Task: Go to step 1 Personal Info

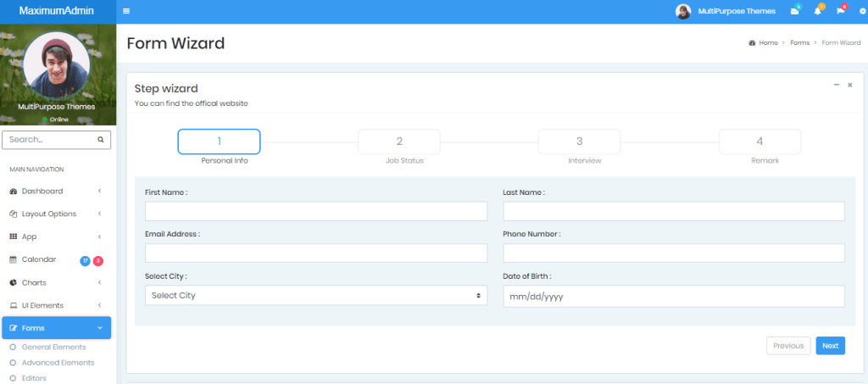Action: click(x=220, y=142)
